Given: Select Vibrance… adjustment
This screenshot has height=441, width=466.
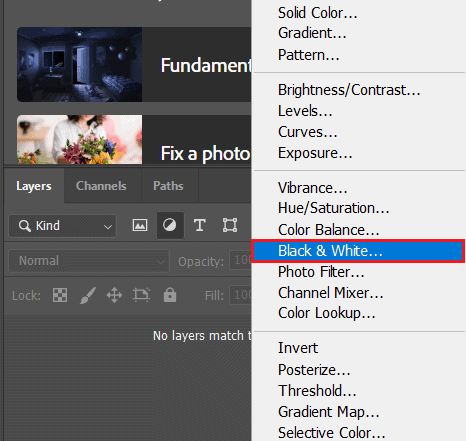Looking at the screenshot, I should (313, 188).
